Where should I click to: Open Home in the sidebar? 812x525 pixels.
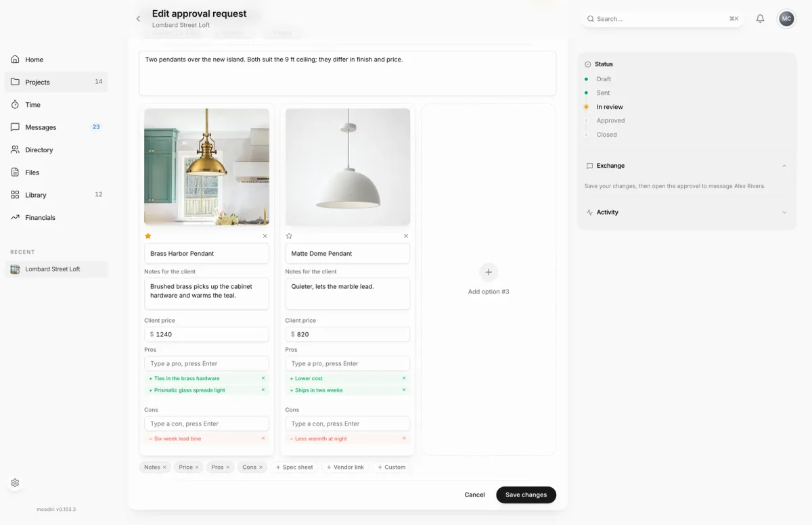coord(56,60)
